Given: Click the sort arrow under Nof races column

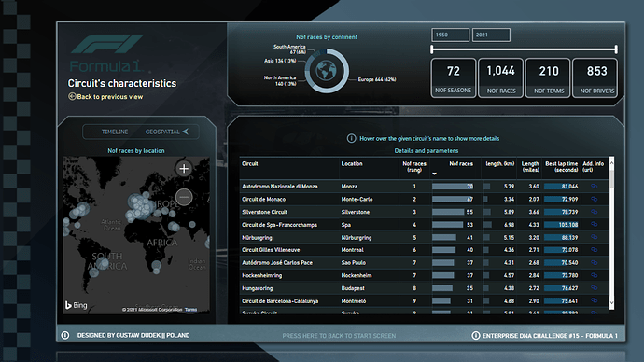Looking at the screenshot, I should pyautogui.click(x=434, y=174).
